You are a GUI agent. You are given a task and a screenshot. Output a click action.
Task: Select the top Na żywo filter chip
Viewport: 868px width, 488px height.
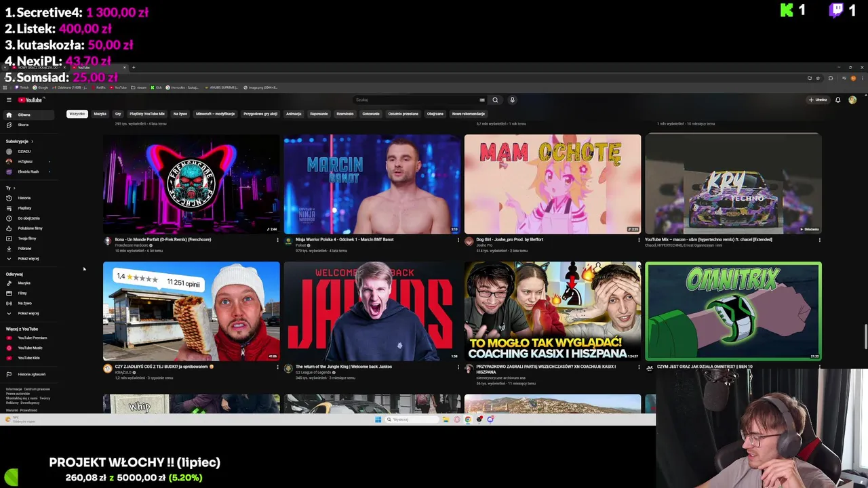(180, 114)
